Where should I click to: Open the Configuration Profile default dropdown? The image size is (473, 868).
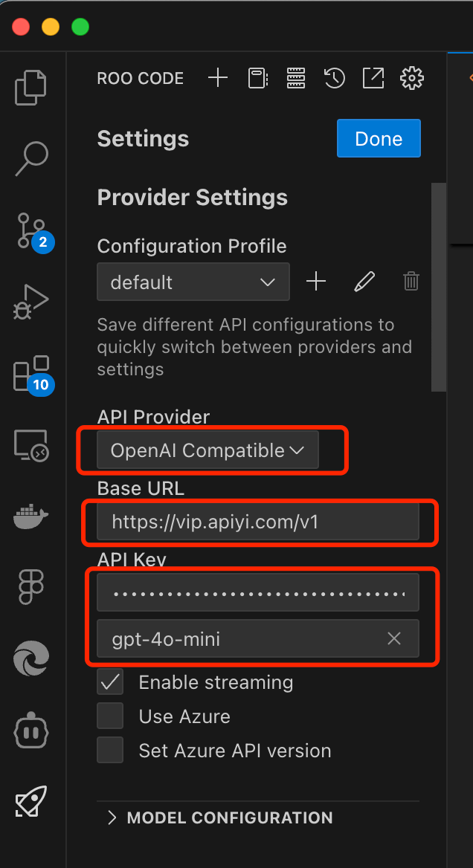193,282
